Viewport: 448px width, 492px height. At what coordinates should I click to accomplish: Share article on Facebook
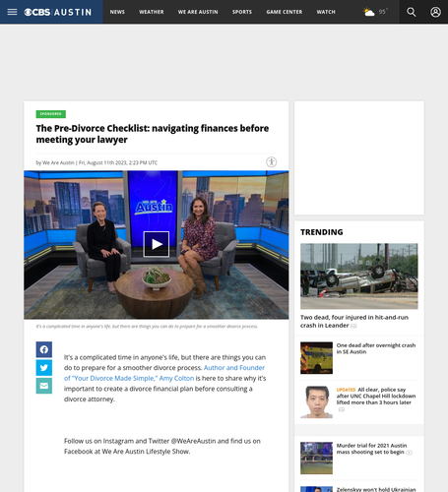click(x=44, y=349)
